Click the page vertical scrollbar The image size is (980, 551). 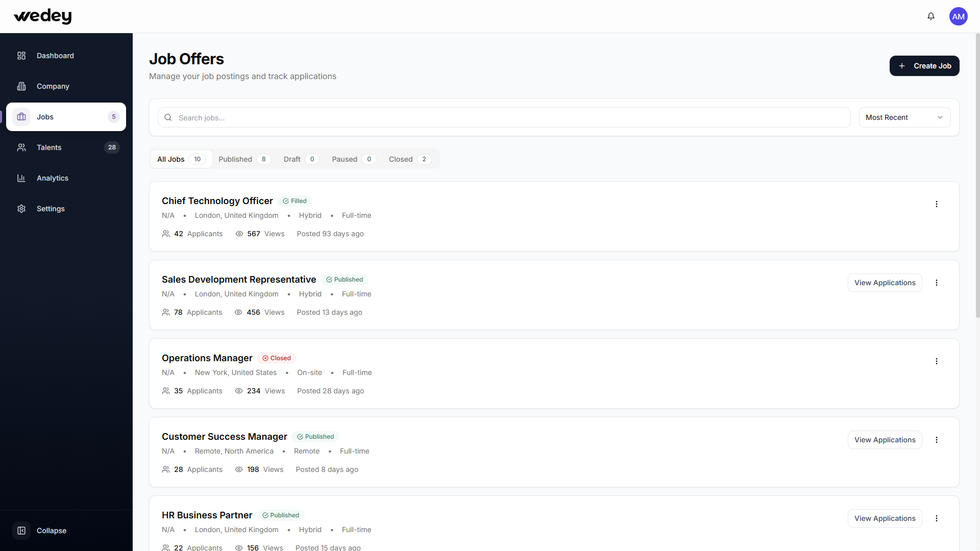coord(977,179)
